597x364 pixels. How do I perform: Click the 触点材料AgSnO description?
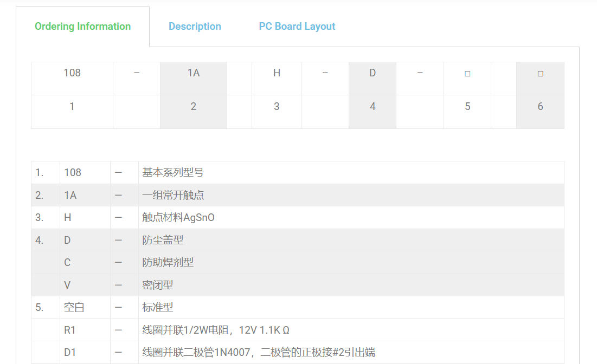178,218
